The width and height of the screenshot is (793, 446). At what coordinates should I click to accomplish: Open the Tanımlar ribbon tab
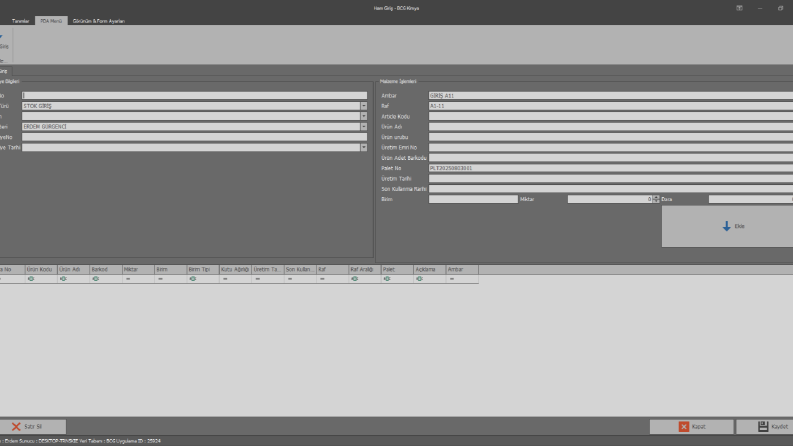point(21,21)
